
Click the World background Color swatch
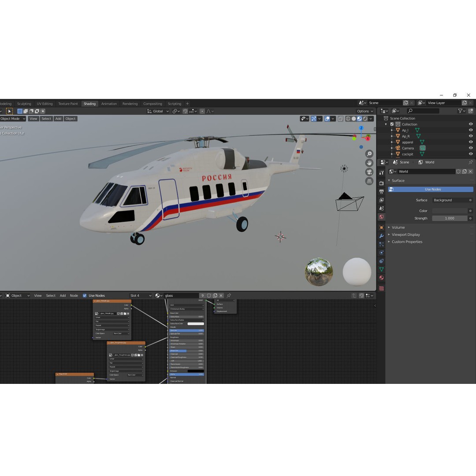(450, 211)
